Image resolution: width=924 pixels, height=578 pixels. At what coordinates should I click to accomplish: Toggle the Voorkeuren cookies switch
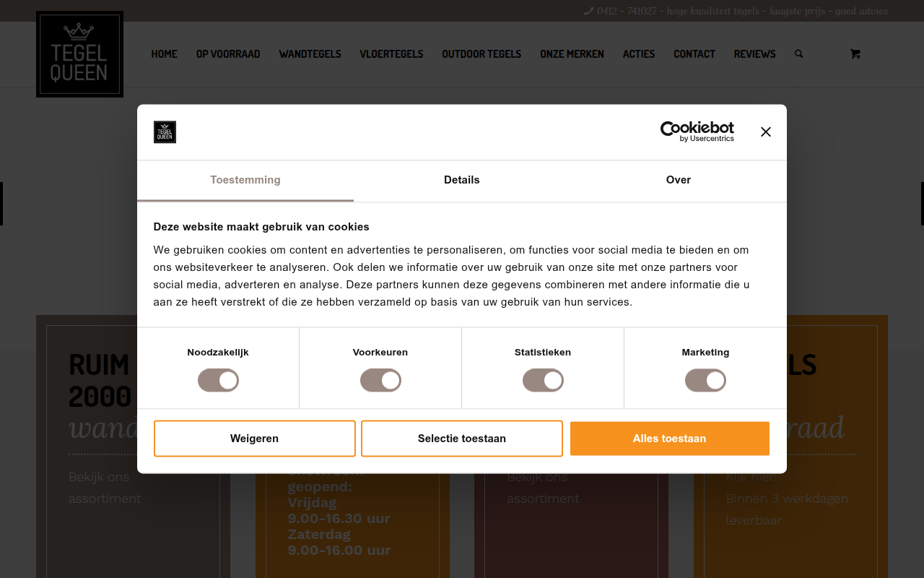pos(380,380)
